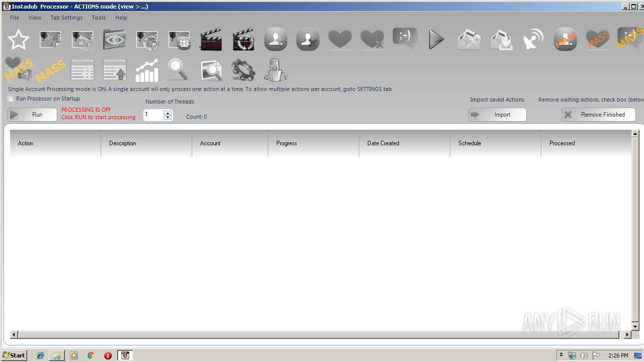Open the Tab Settings menu
The height and width of the screenshot is (362, 644).
click(66, 18)
